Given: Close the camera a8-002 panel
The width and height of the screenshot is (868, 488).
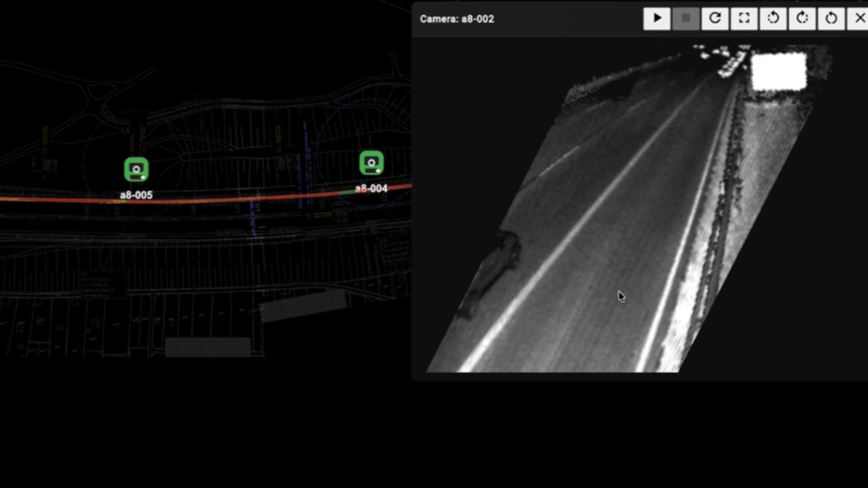Looking at the screenshot, I should pyautogui.click(x=859, y=18).
